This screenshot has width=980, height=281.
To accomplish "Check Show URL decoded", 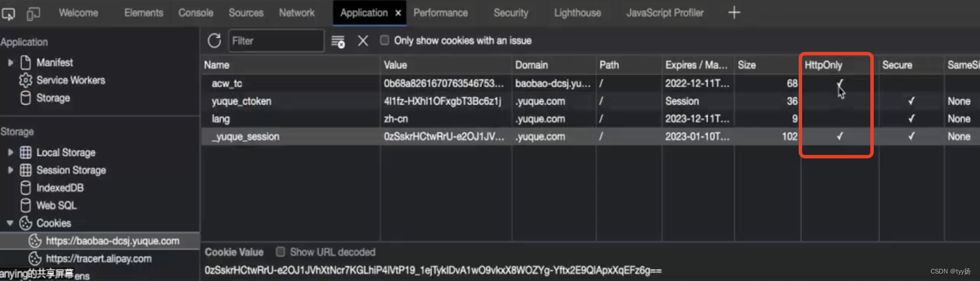I will pos(280,252).
